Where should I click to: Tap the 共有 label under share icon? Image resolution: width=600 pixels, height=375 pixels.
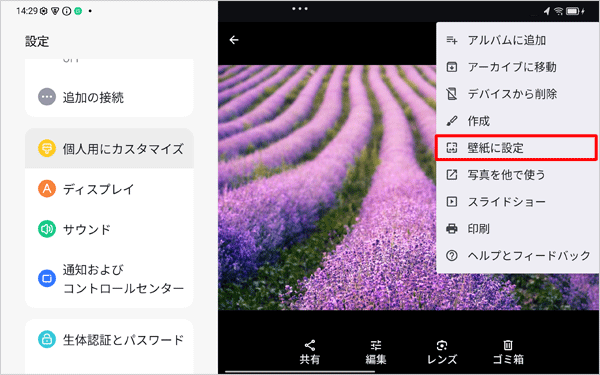pos(310,359)
